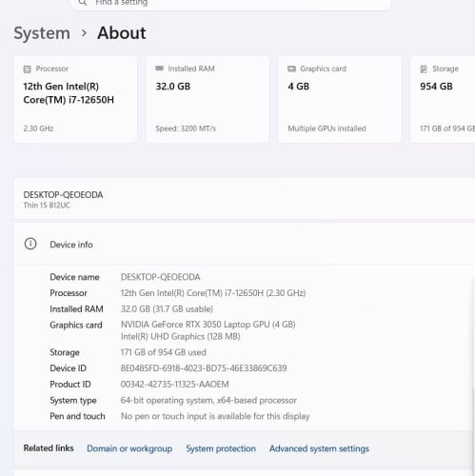Select the Processor value with i7-12650H (2.30 GHz)
The image size is (475, 476).
(213, 293)
